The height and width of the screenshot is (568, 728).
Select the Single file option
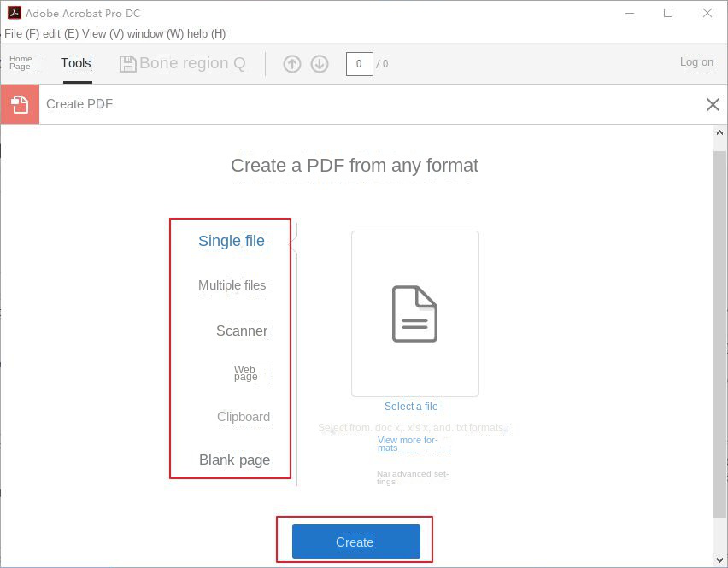(231, 241)
